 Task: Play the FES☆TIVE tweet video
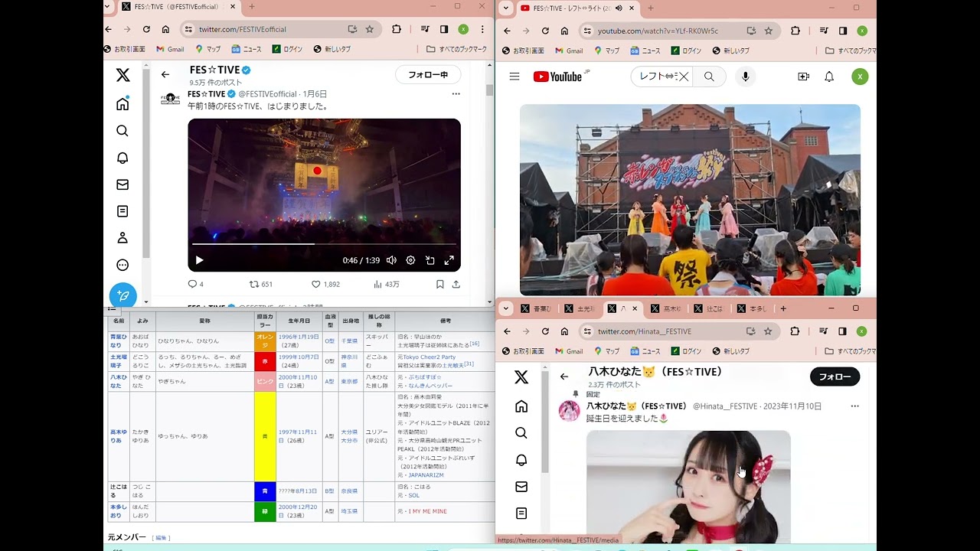[x=199, y=260]
